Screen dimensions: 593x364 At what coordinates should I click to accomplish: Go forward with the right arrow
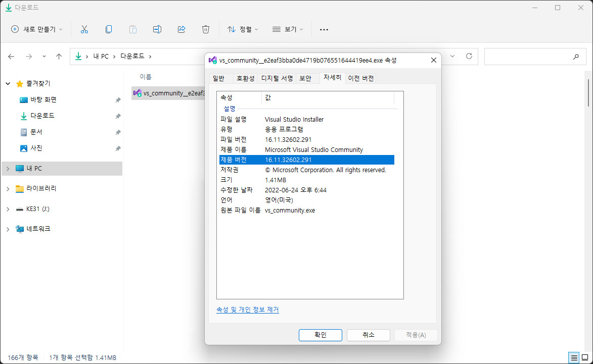point(29,57)
